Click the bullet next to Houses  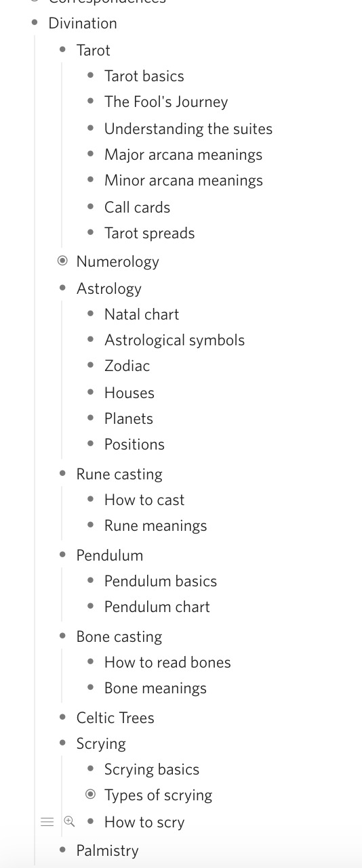tap(91, 393)
